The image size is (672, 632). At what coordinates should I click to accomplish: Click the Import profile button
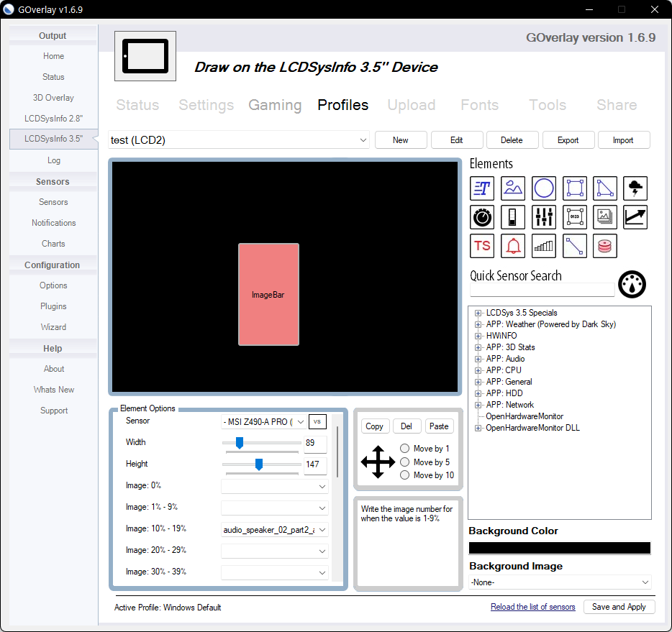click(x=624, y=140)
